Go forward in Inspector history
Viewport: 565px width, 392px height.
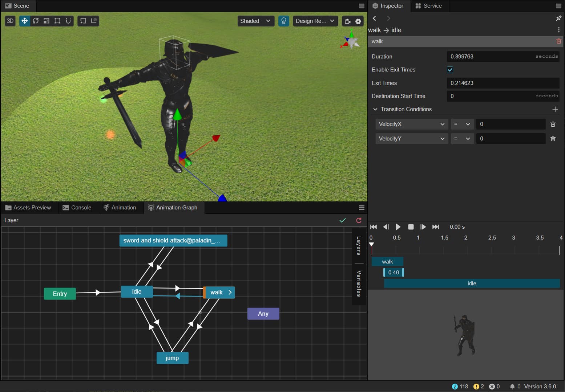pyautogui.click(x=388, y=18)
